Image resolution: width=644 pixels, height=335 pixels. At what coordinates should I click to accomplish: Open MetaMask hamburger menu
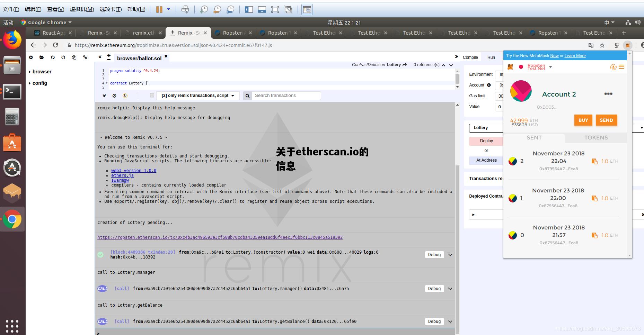(621, 67)
